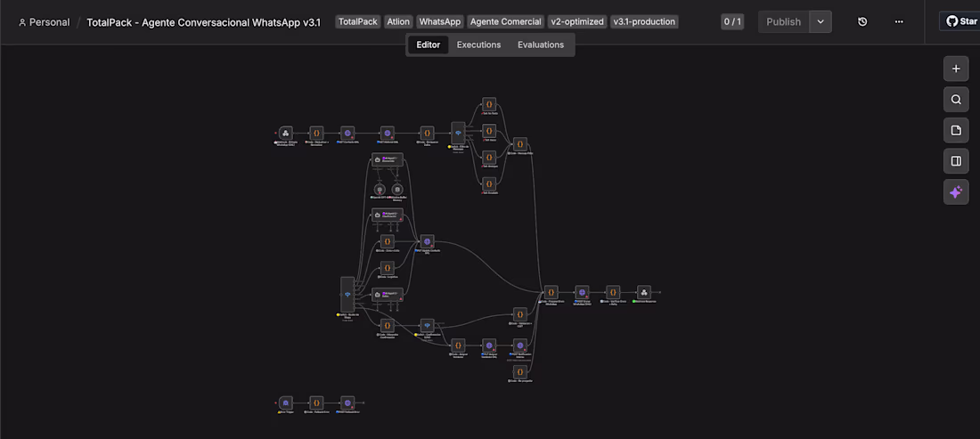The width and height of the screenshot is (980, 439).
Task: Open the three-dot workflow options menu
Action: pyautogui.click(x=899, y=22)
